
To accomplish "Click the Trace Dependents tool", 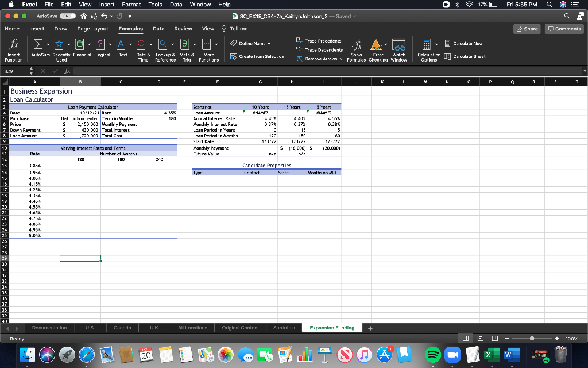I will [x=323, y=50].
